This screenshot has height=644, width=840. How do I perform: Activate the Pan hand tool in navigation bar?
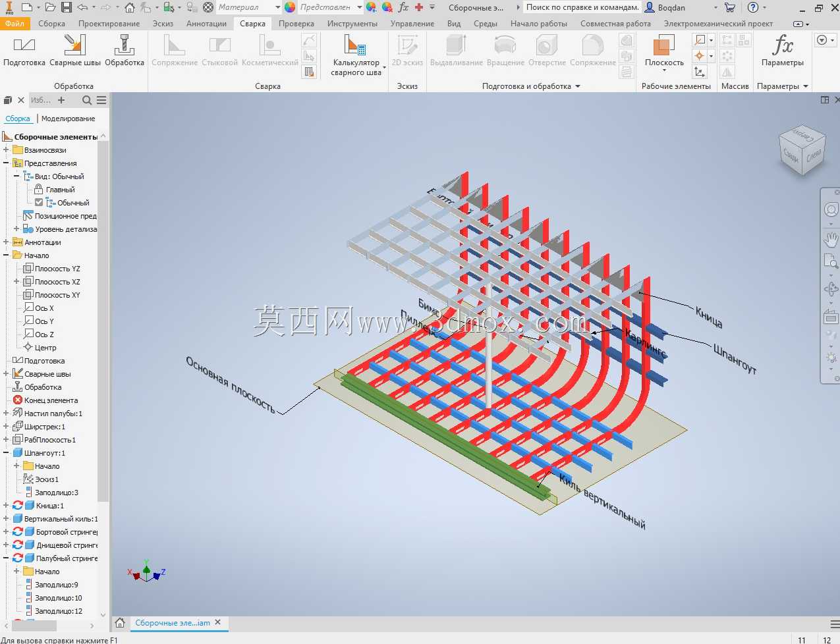coord(831,239)
